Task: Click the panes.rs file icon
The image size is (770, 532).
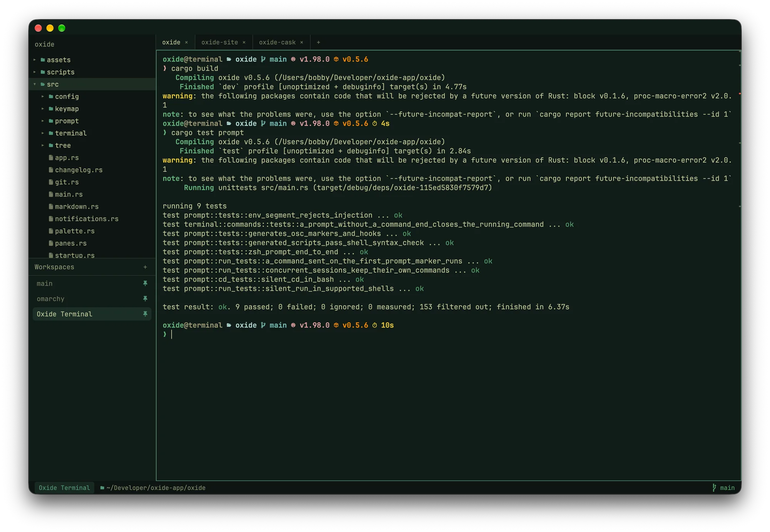Action: pos(51,243)
